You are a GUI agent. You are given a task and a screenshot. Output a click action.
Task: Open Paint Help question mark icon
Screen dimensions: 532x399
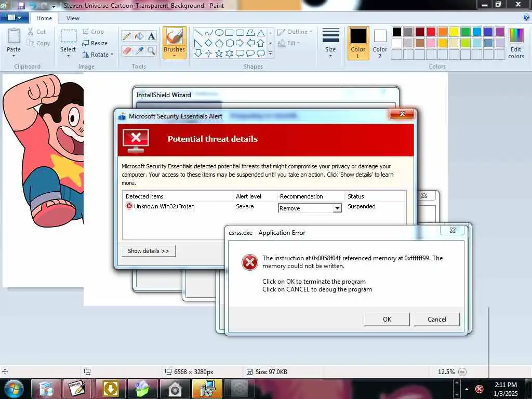[x=527, y=18]
